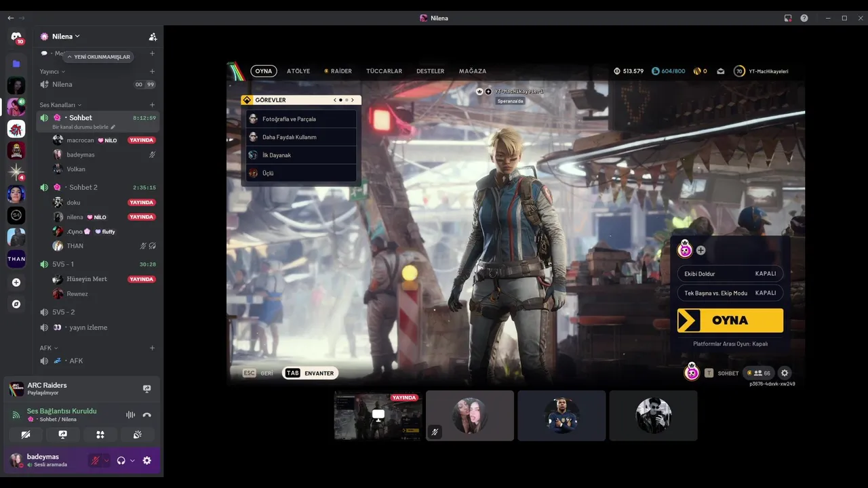Open Discord direct messages home icon
Viewport: 868px width, 488px height.
coord(16,37)
